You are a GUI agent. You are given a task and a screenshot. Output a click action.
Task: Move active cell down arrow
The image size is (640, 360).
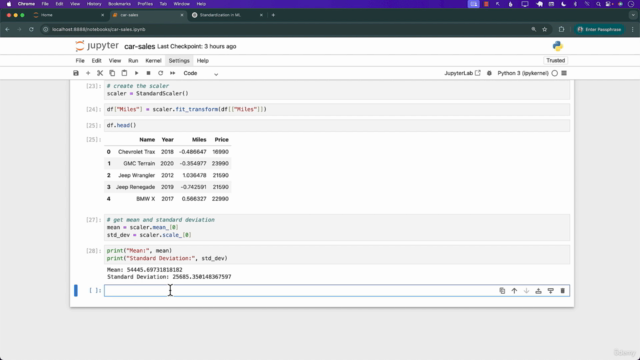[527, 291]
